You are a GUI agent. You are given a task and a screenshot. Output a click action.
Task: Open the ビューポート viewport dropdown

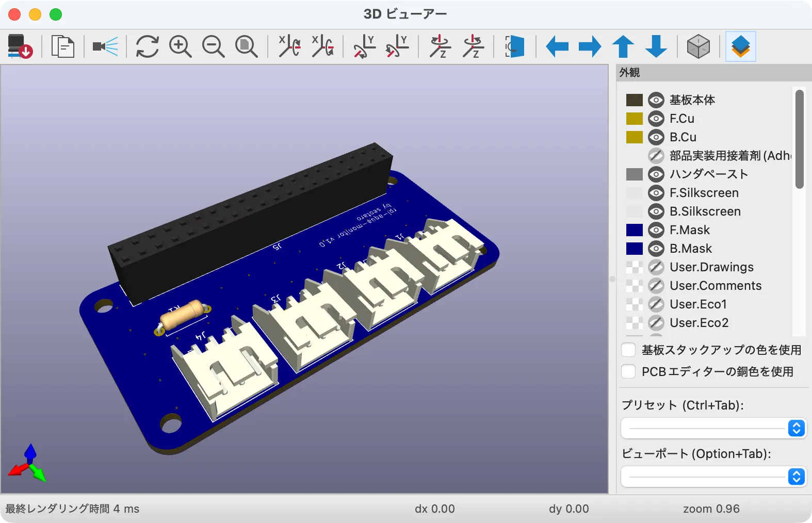tap(713, 477)
